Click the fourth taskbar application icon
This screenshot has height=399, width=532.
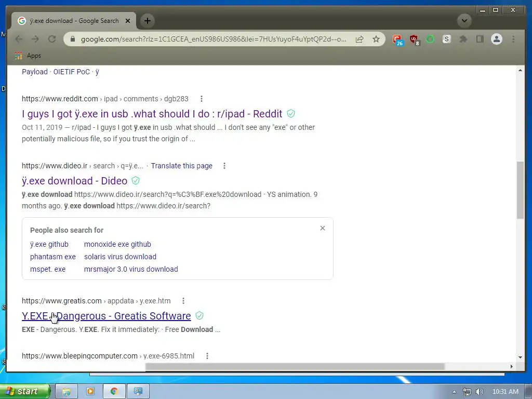coord(138,392)
